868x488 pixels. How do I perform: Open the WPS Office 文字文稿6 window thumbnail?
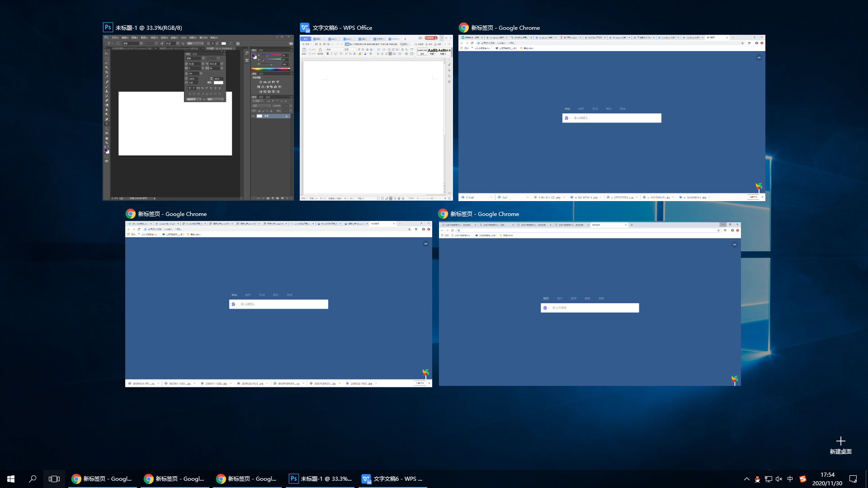(x=376, y=117)
